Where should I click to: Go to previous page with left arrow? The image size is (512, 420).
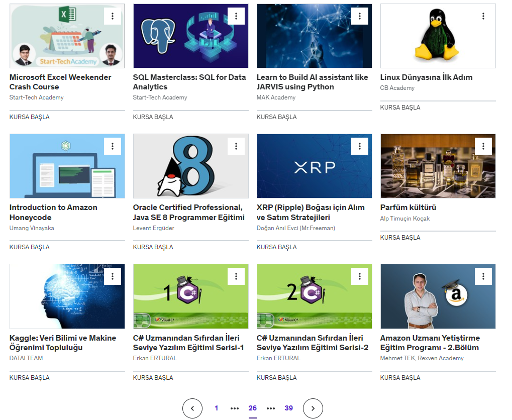(192, 408)
